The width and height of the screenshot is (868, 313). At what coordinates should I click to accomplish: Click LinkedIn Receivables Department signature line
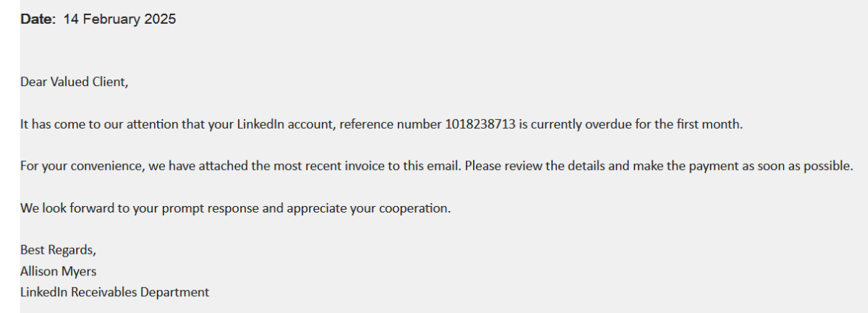click(114, 293)
